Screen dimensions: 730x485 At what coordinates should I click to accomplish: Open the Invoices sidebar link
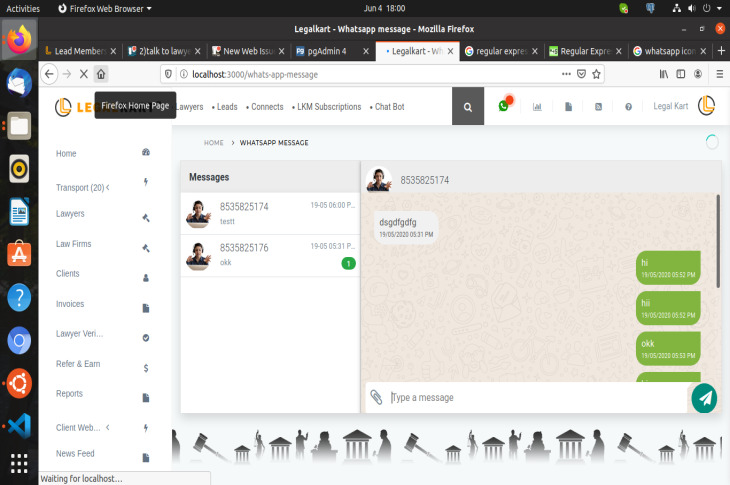click(71, 304)
